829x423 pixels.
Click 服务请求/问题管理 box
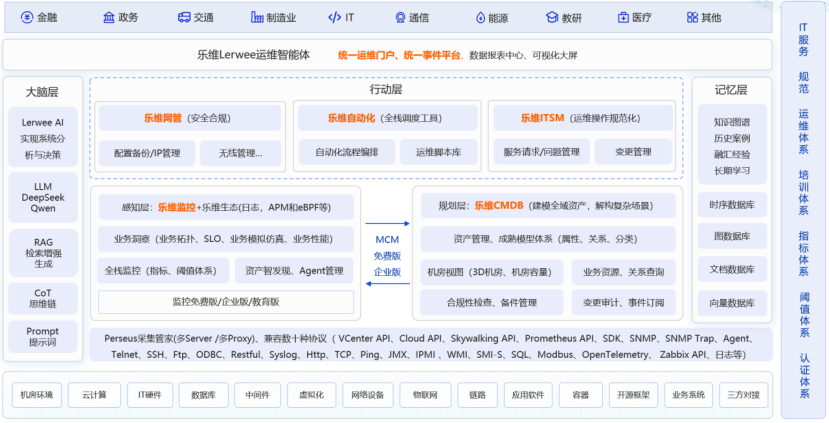click(x=541, y=152)
